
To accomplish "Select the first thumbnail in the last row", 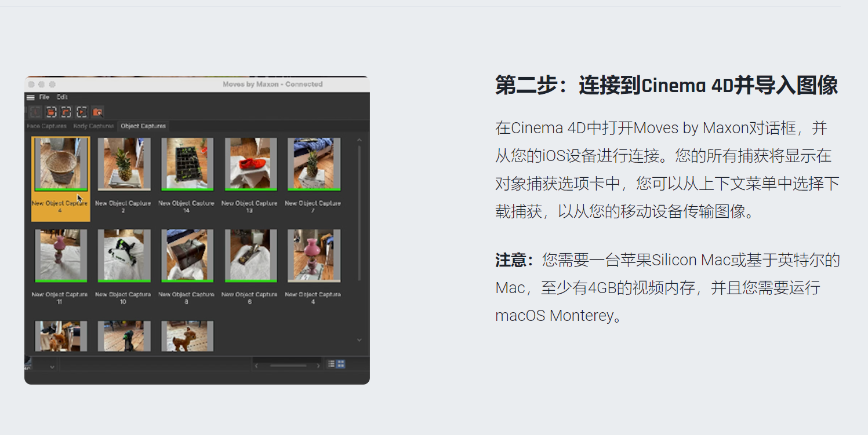I will (x=61, y=336).
